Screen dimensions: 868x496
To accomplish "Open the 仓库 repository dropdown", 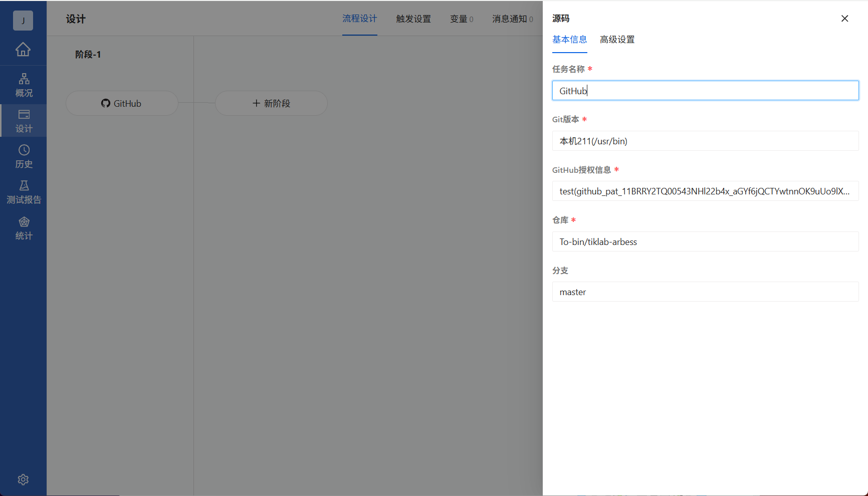I will [705, 241].
